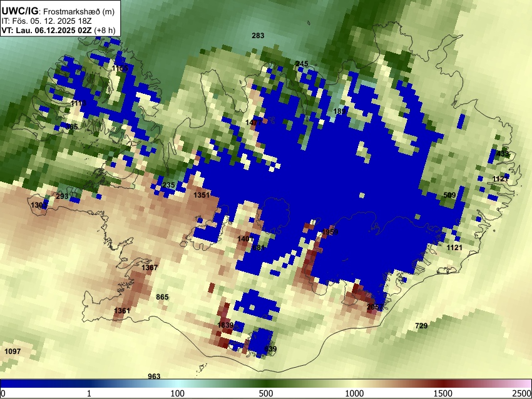Click the 1839 value label on the map
The width and height of the screenshot is (532, 399).
point(225,325)
